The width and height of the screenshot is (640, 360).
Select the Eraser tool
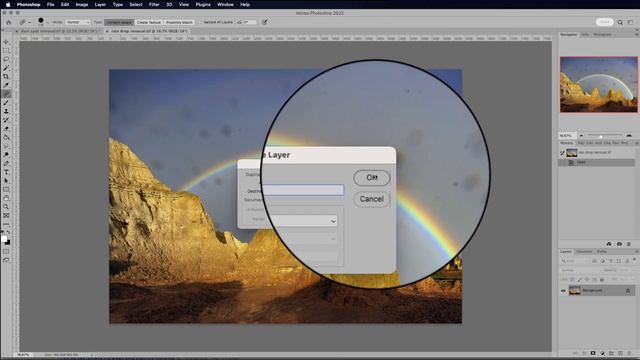[6, 129]
